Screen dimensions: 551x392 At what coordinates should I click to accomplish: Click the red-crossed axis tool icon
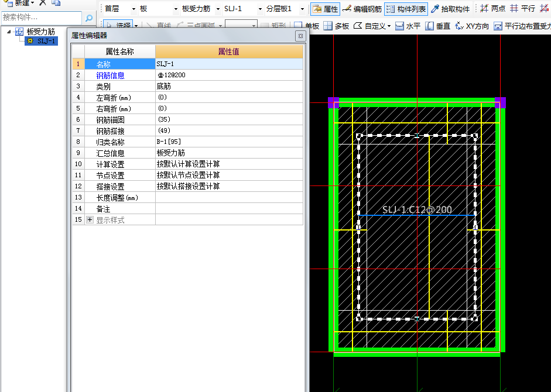[x=545, y=8]
